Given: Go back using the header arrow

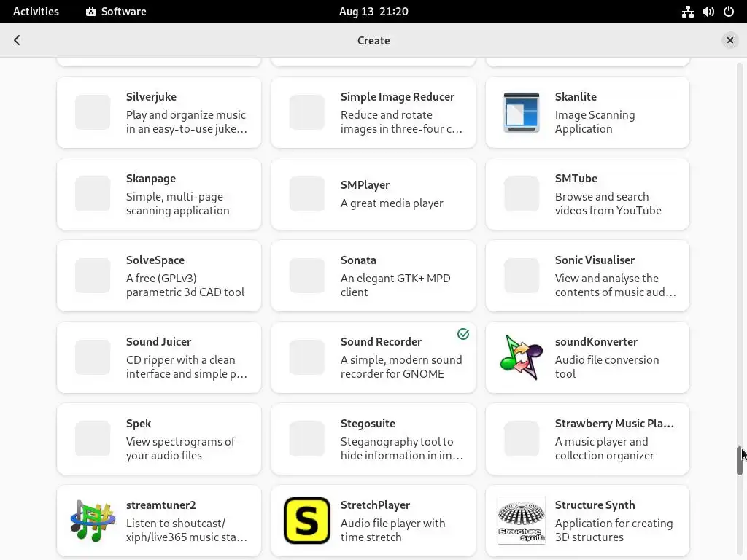Looking at the screenshot, I should click(x=18, y=40).
